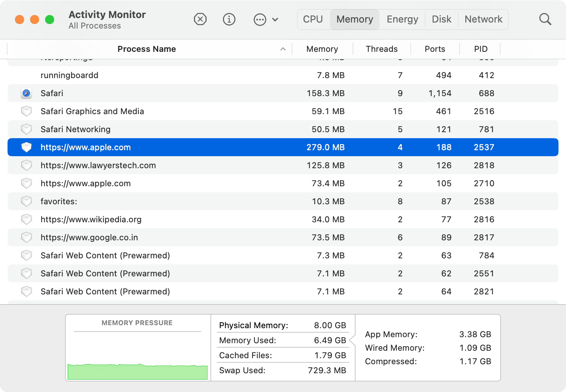566x392 pixels.
Task: Select the Safari Networking process name
Action: click(x=76, y=129)
